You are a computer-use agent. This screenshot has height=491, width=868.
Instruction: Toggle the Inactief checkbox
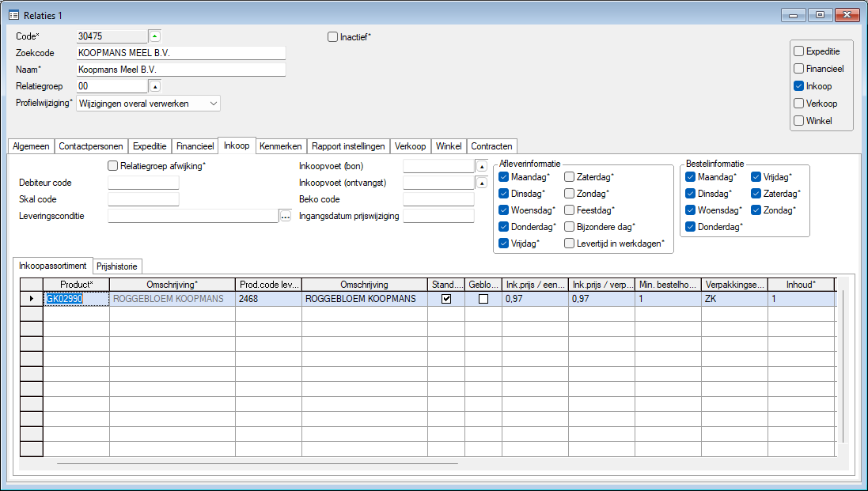click(332, 37)
